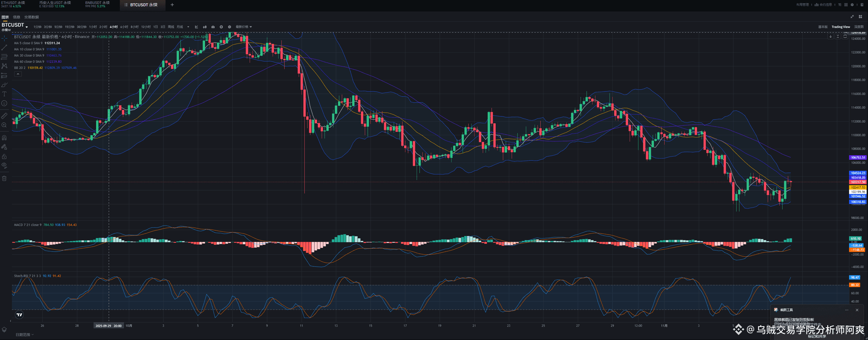Click the add-compare plus circle icon
This screenshot has width=868, height=340.
click(221, 27)
